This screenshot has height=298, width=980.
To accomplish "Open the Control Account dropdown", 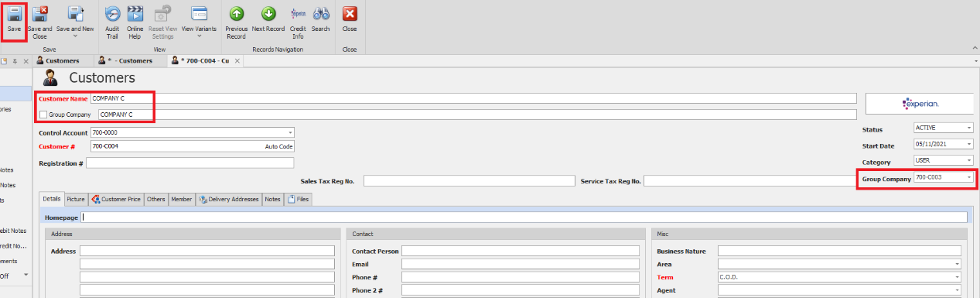I will coord(291,132).
